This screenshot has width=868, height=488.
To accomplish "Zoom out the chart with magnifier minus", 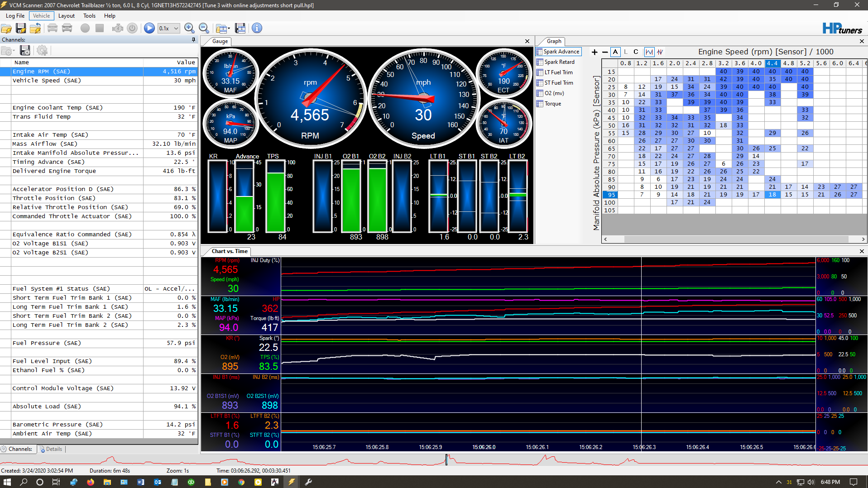I will [x=204, y=28].
